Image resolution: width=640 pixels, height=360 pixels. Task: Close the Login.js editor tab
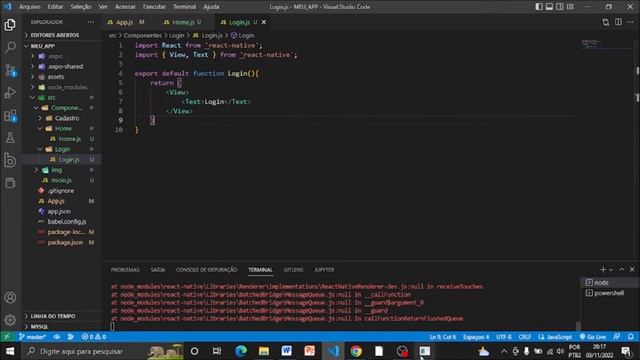[264, 22]
